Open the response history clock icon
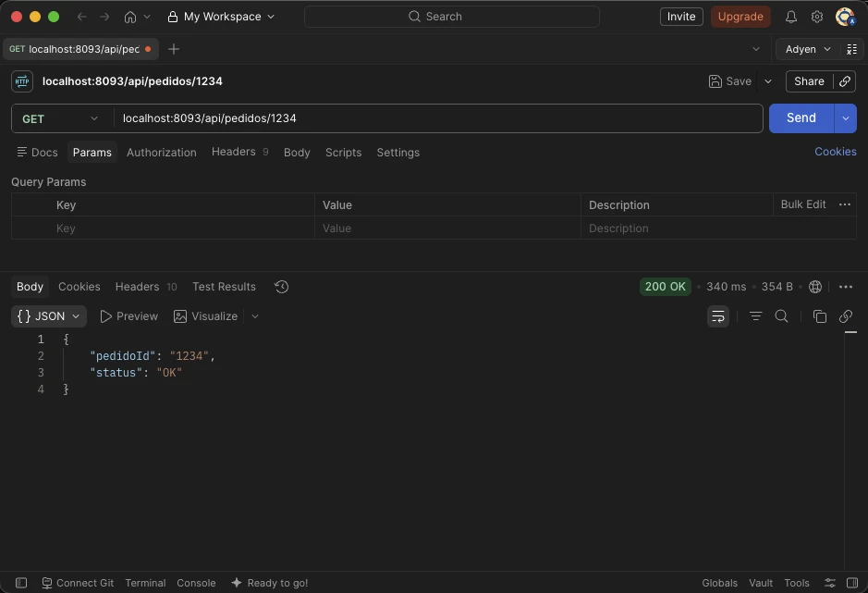The width and height of the screenshot is (868, 593). tap(281, 287)
